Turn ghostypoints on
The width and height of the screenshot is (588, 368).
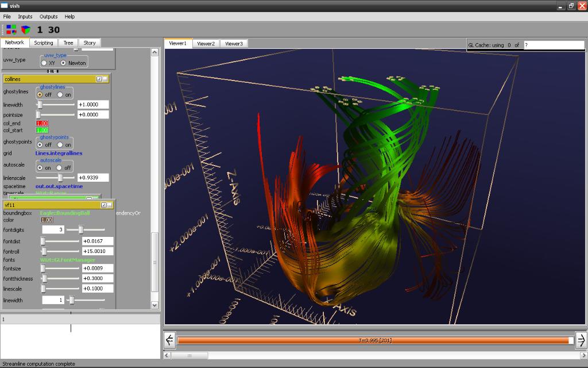(60, 145)
